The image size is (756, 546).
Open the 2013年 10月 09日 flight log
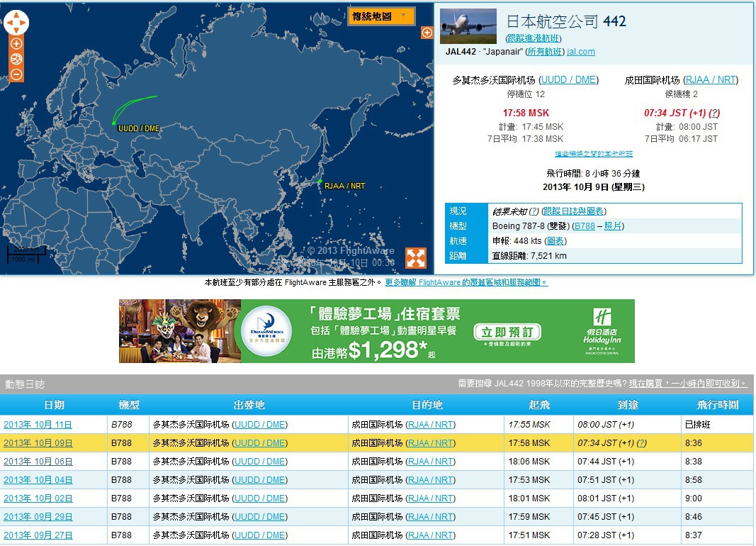[x=38, y=443]
